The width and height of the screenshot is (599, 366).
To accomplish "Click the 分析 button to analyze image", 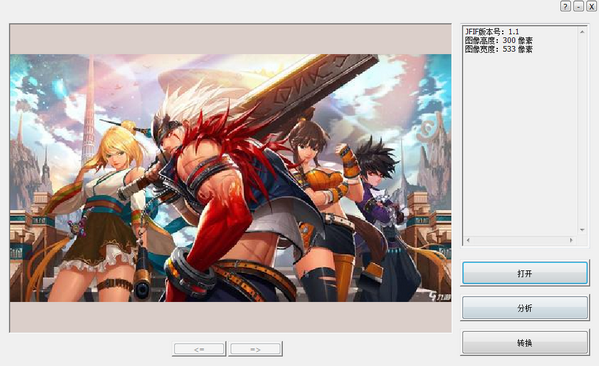I will pos(525,308).
